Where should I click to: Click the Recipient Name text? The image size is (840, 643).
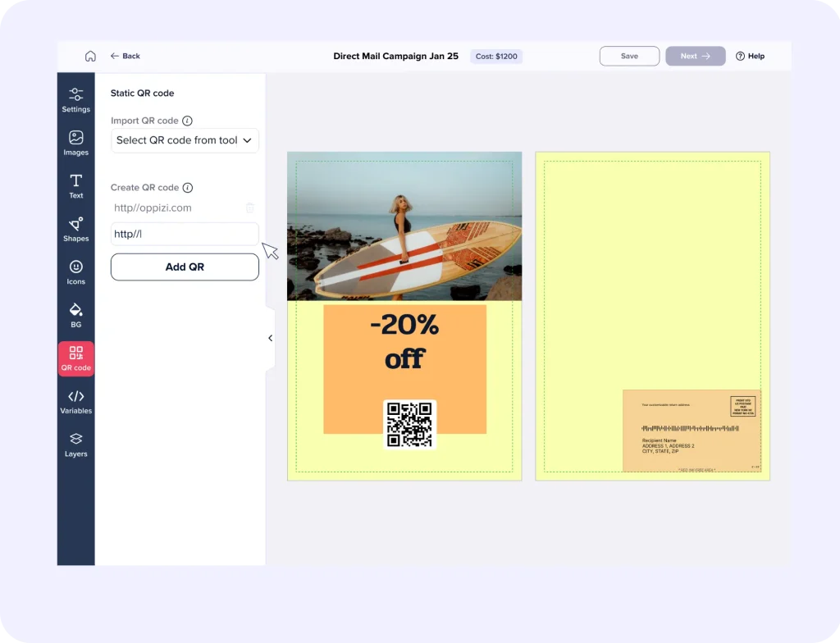point(659,440)
